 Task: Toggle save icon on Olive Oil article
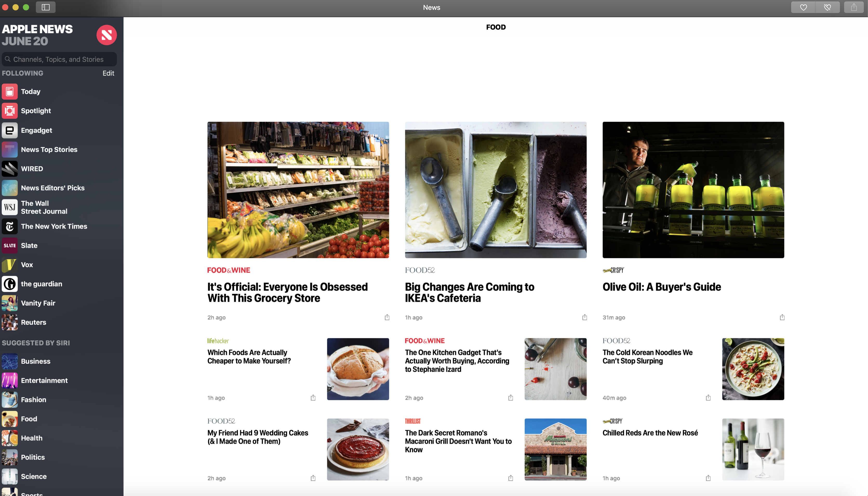[x=782, y=317]
